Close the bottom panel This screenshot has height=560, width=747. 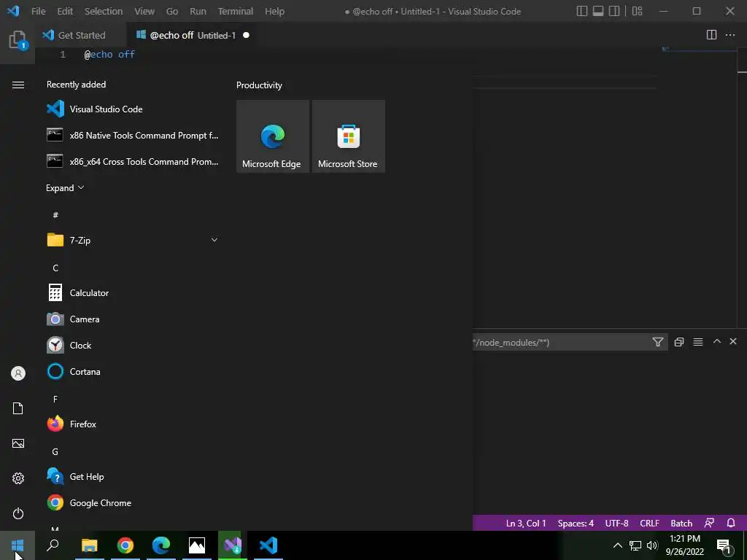tap(733, 341)
